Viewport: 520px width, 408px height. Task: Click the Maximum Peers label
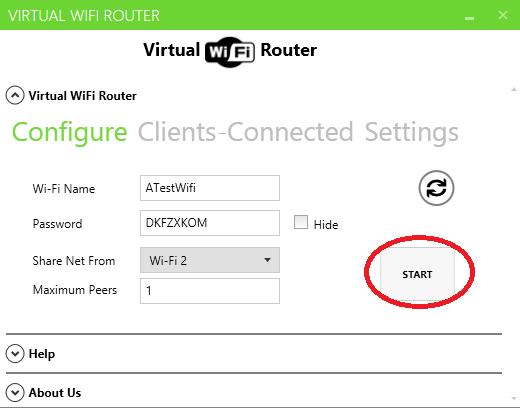pos(75,290)
